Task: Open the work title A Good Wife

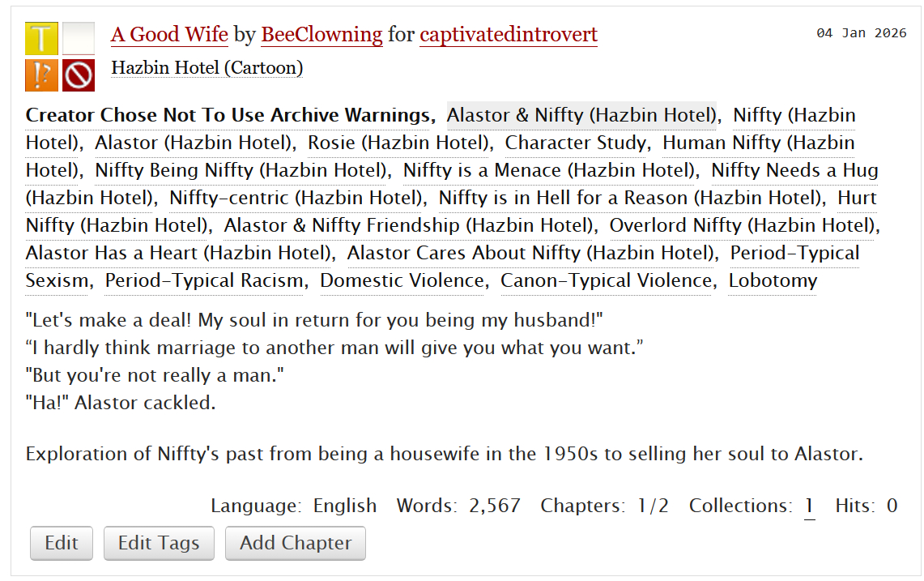Action: coord(169,35)
